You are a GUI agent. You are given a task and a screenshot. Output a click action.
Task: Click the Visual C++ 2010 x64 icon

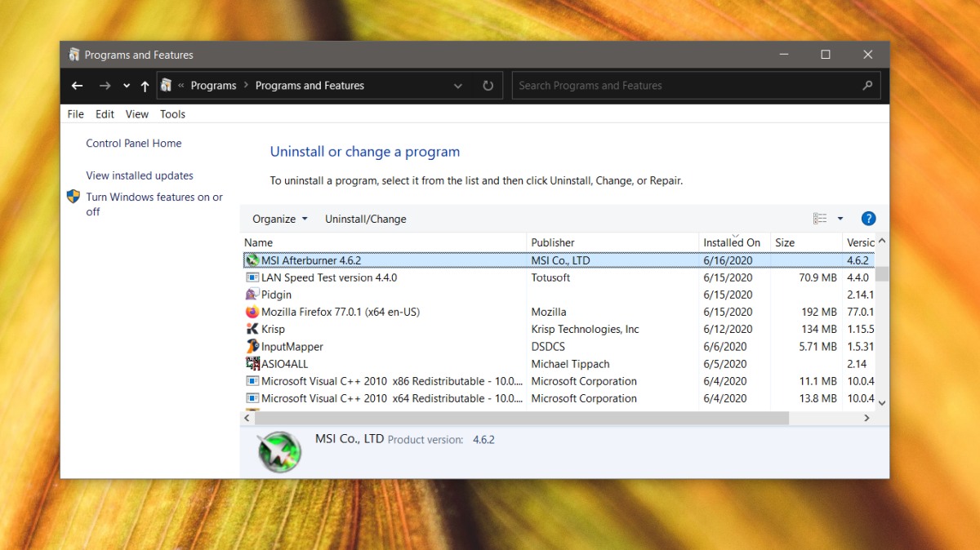[252, 398]
